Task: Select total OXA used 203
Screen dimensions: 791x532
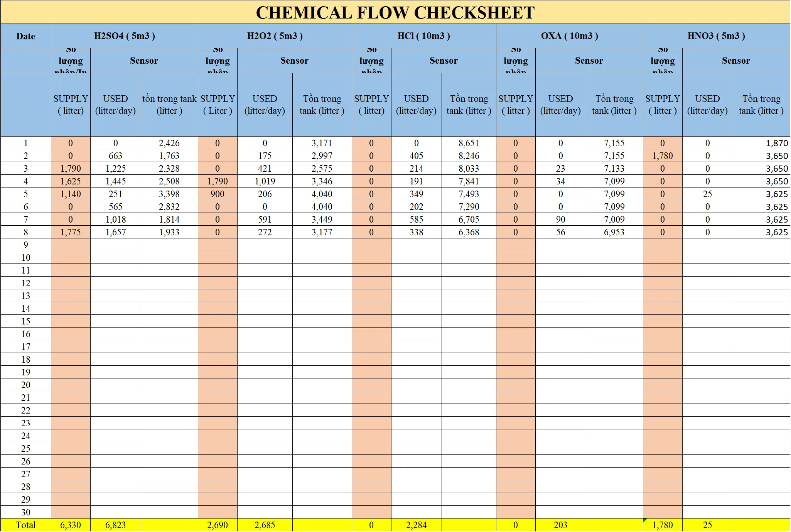Action: [561, 525]
